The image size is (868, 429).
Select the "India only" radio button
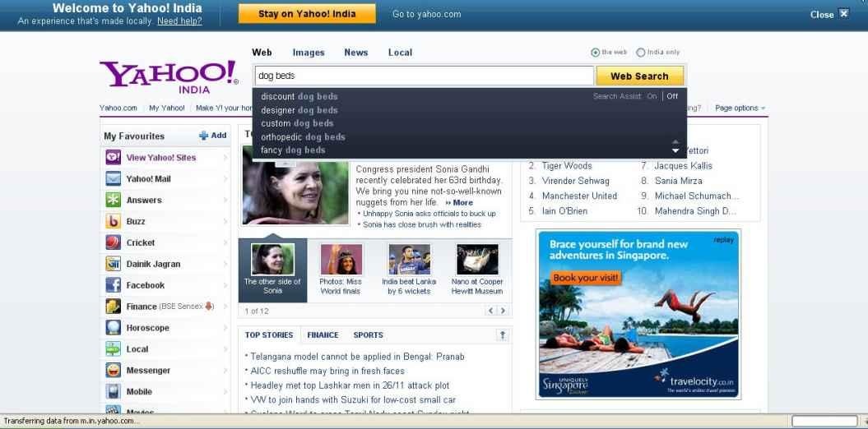[641, 53]
